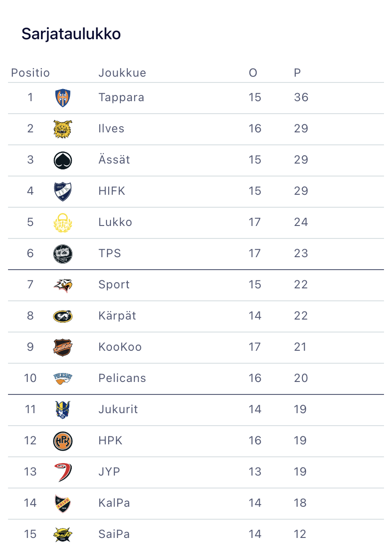Click the KooKoo team logo

63,347
